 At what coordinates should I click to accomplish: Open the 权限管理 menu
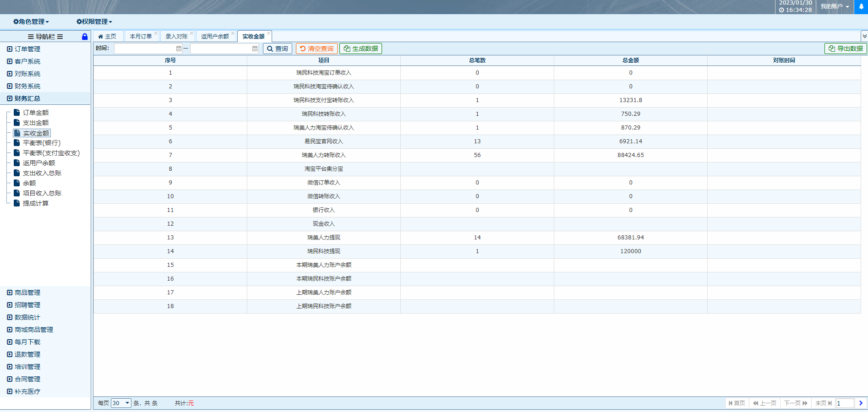coord(94,22)
